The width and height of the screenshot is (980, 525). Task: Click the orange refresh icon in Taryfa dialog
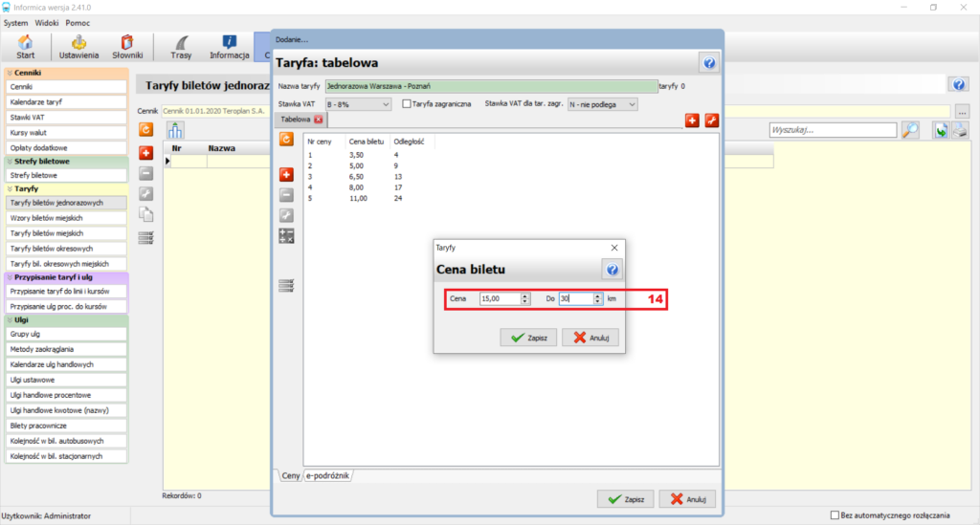(286, 140)
